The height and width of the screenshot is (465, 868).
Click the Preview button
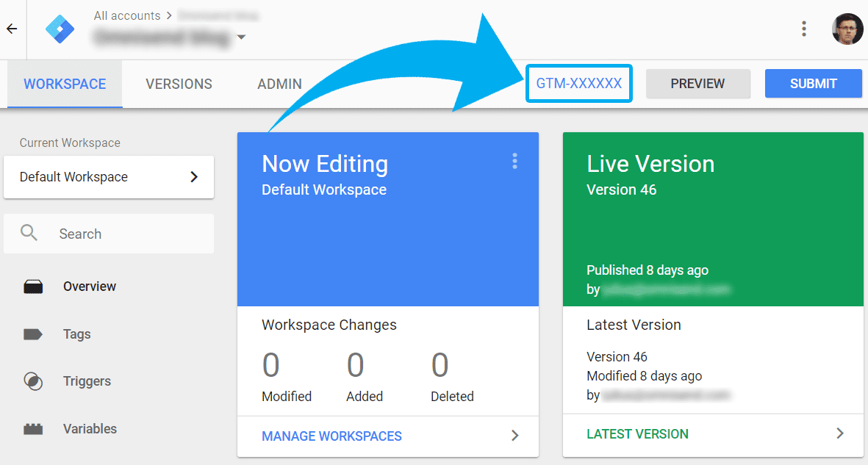697,84
